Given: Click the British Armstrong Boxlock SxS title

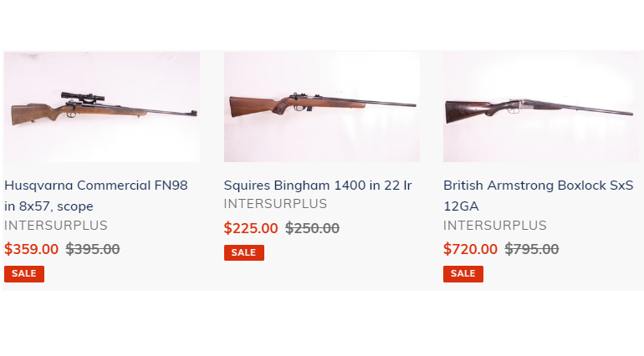Looking at the screenshot, I should 538,185.
